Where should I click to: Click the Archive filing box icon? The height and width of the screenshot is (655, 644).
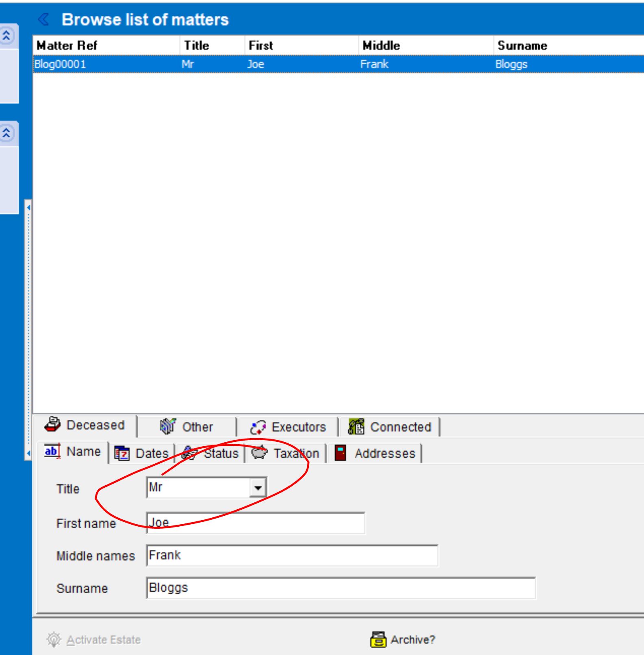(378, 639)
